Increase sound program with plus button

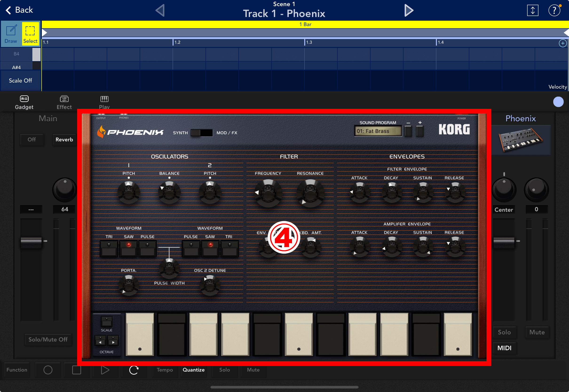(420, 131)
